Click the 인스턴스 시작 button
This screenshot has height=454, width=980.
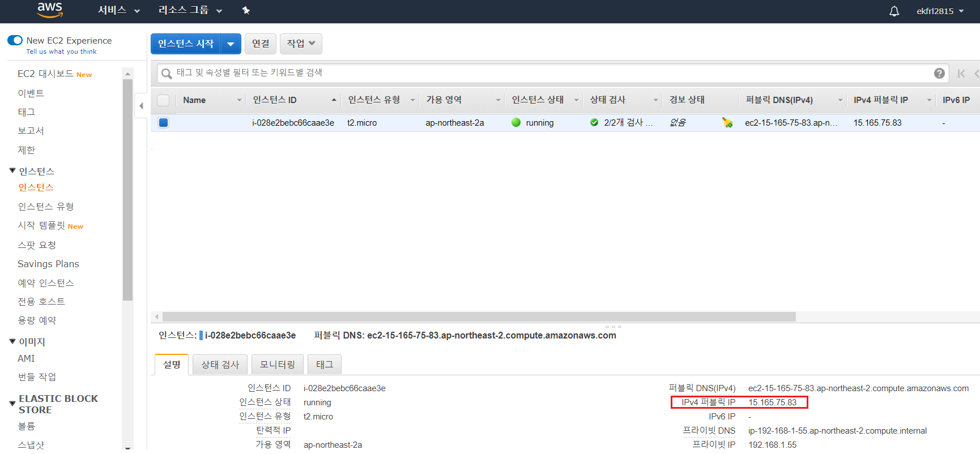tap(186, 44)
